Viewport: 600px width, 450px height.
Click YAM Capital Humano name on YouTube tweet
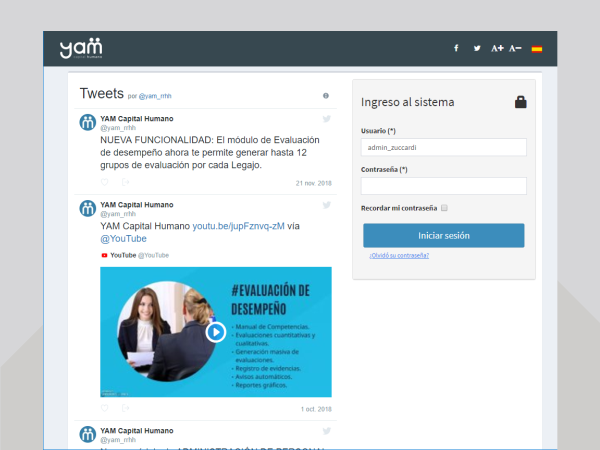click(x=137, y=205)
